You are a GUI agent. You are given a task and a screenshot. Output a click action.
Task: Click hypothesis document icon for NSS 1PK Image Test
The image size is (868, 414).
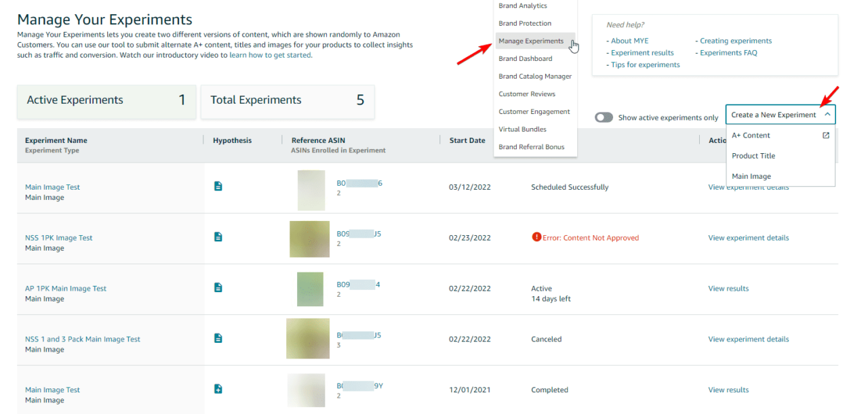[x=218, y=236]
